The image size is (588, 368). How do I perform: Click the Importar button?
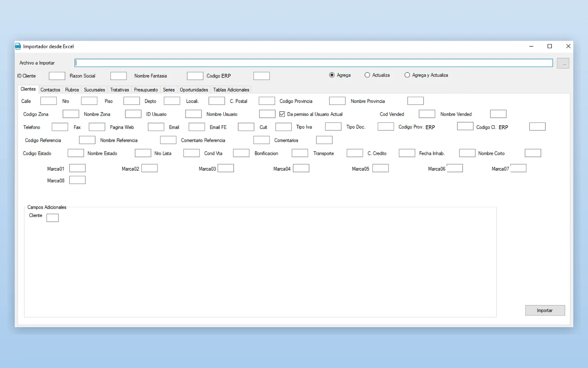[545, 311]
